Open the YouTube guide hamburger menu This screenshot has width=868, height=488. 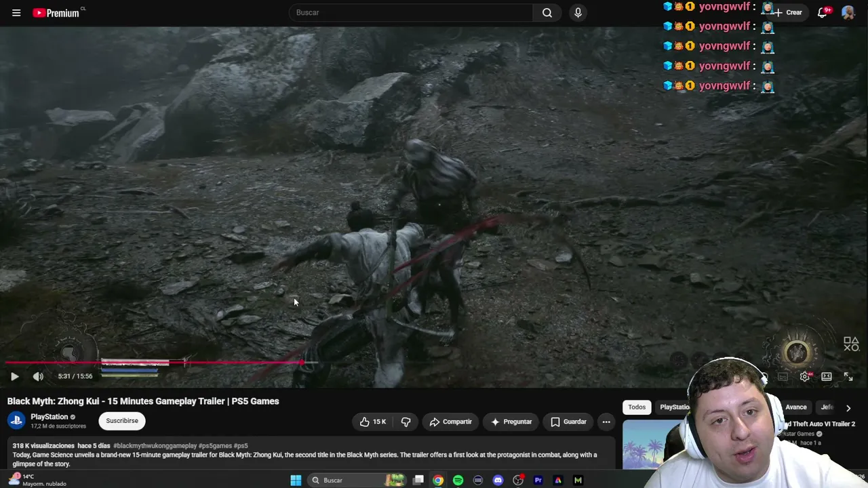click(x=16, y=12)
